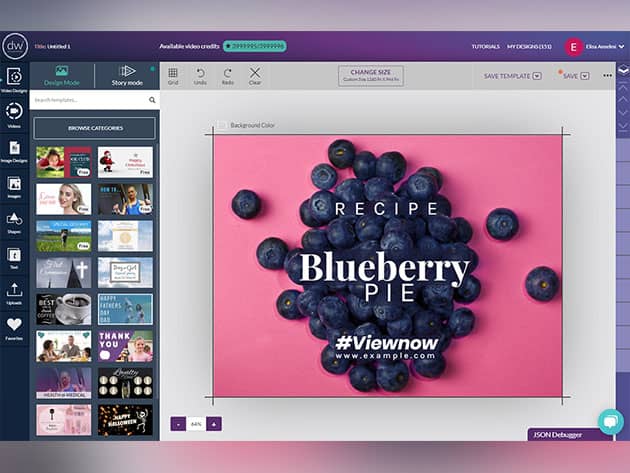This screenshot has width=630, height=473.
Task: Tick the Background Color checkbox
Action: pyautogui.click(x=222, y=125)
